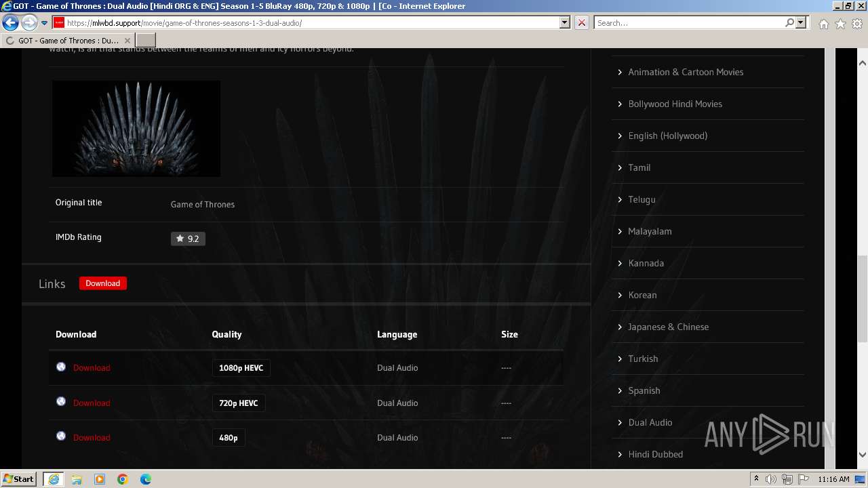Screen dimensions: 868x488
Task: Open the Home icon
Action: [x=823, y=24]
